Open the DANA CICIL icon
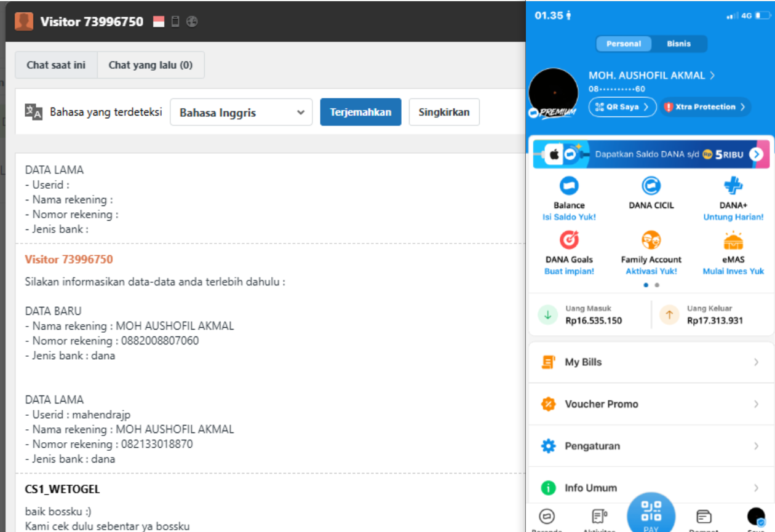The width and height of the screenshot is (775, 532). click(651, 185)
